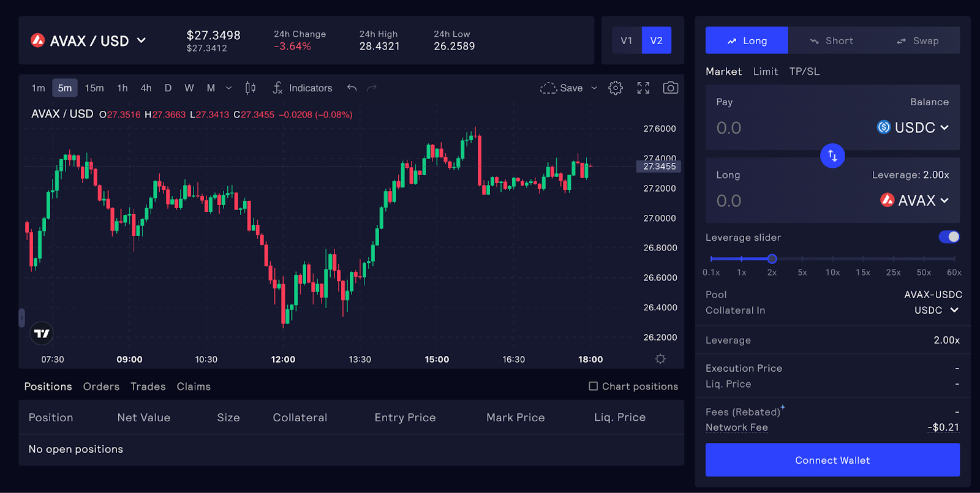The width and height of the screenshot is (980, 493).
Task: Select the V2 version
Action: coord(657,40)
